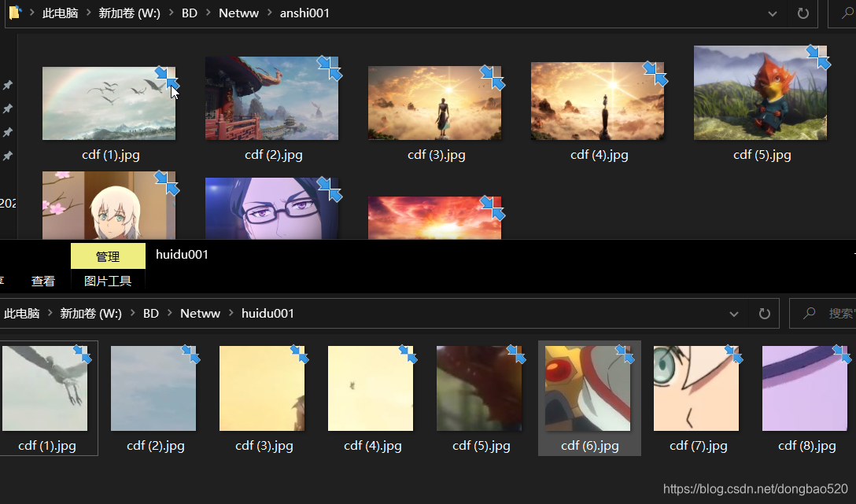
Task: Select sunset figure thumbnail cdf (3).jpg in anshi001
Action: click(434, 103)
